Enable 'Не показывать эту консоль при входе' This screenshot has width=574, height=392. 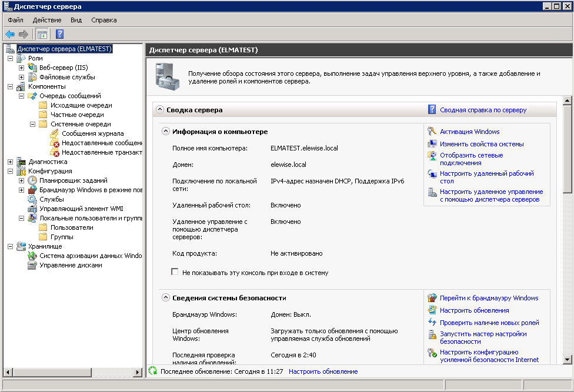(x=175, y=272)
